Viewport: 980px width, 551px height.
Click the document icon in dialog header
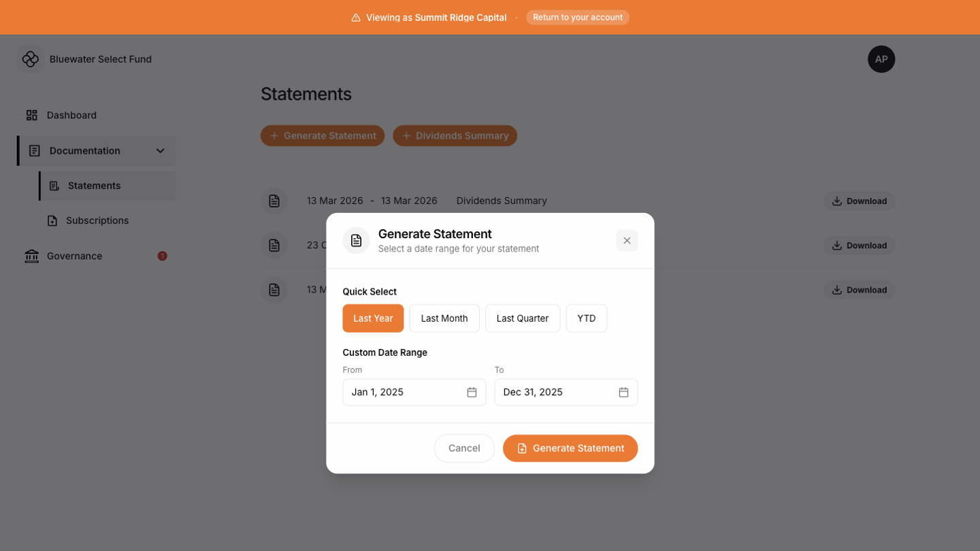coord(356,241)
